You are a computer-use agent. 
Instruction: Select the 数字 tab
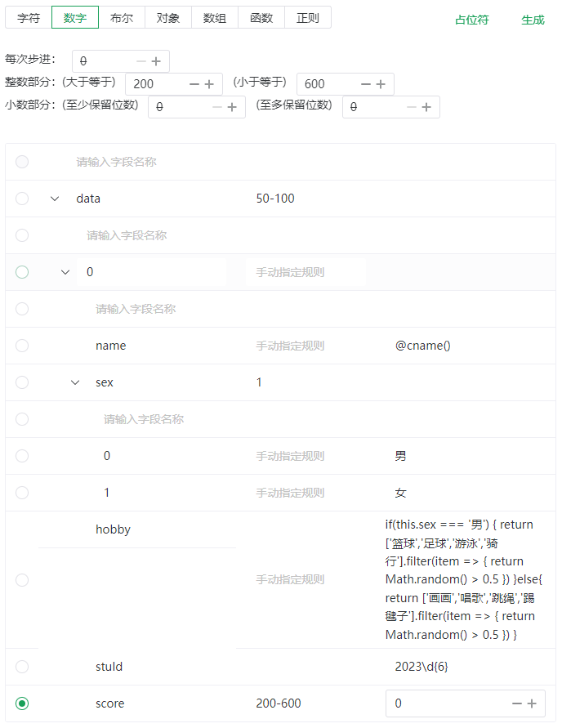coord(75,18)
